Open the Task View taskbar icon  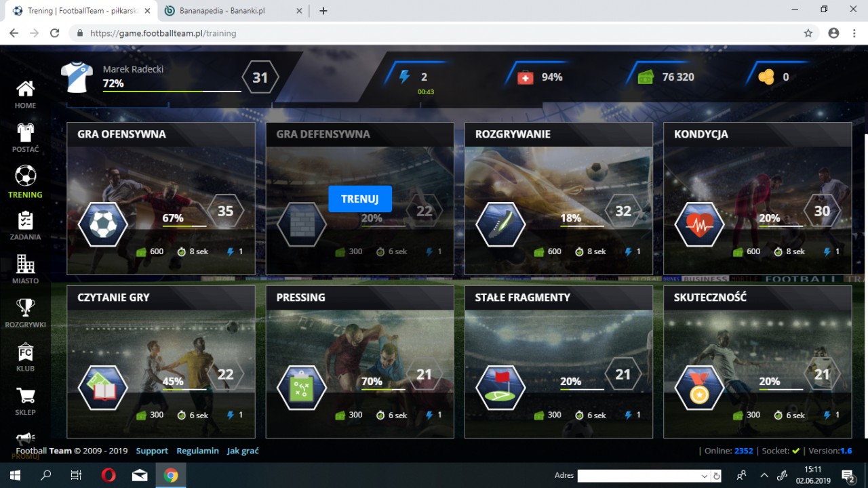76,475
